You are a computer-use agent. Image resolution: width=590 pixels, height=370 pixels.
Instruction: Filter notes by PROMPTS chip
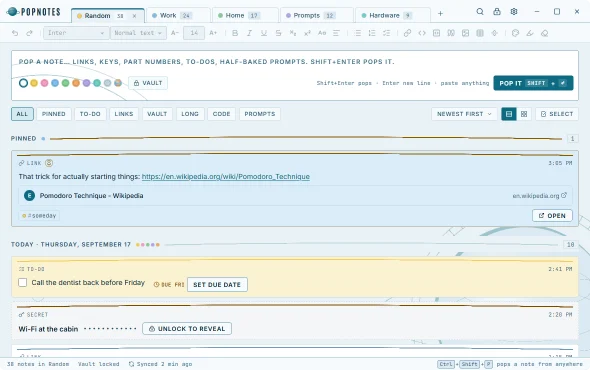coord(260,114)
